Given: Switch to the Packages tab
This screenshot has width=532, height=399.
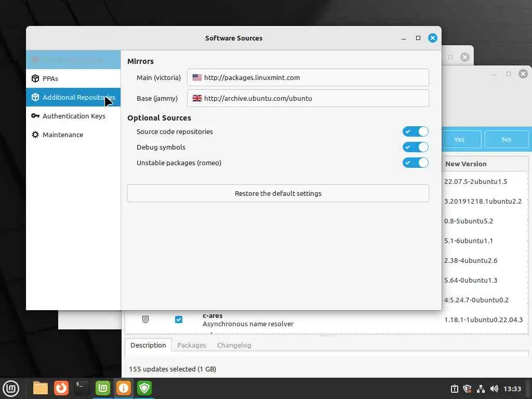Looking at the screenshot, I should pos(191,345).
